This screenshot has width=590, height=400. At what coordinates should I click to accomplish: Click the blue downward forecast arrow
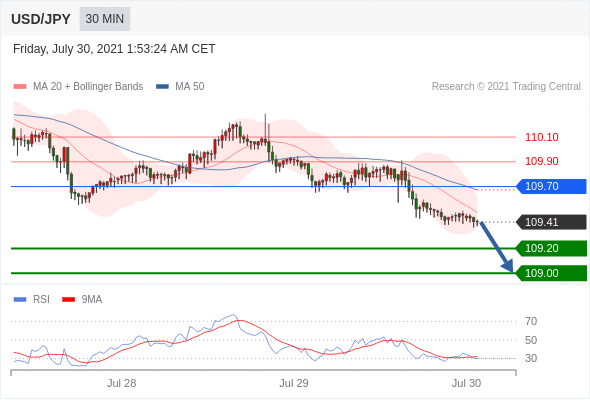(497, 247)
